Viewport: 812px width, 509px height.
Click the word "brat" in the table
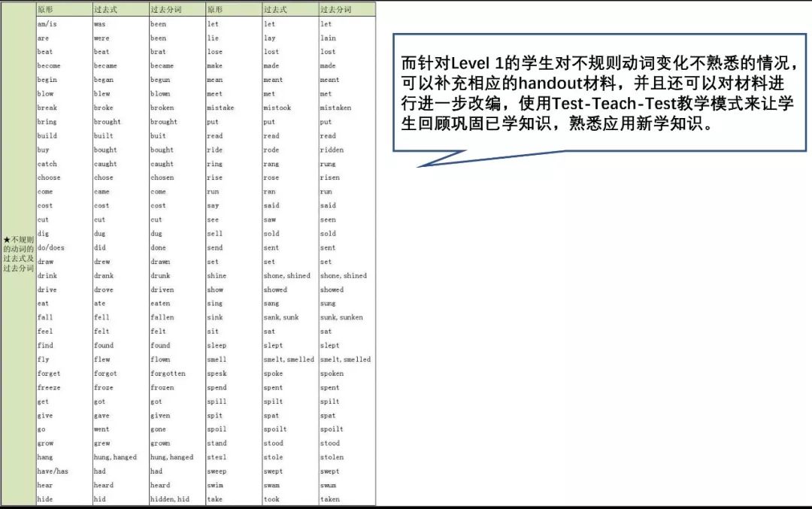pos(159,52)
